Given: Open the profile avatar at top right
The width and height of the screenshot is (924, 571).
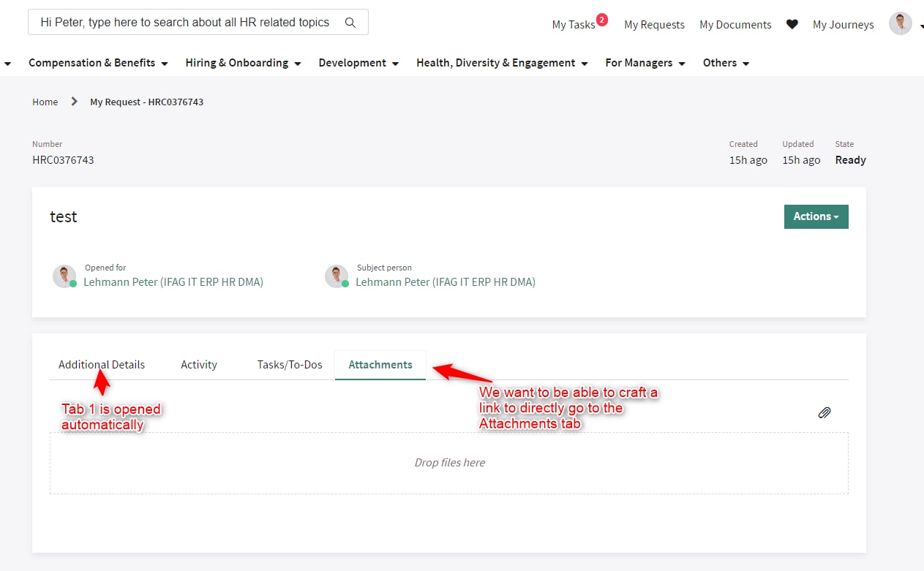Looking at the screenshot, I should click(x=900, y=23).
